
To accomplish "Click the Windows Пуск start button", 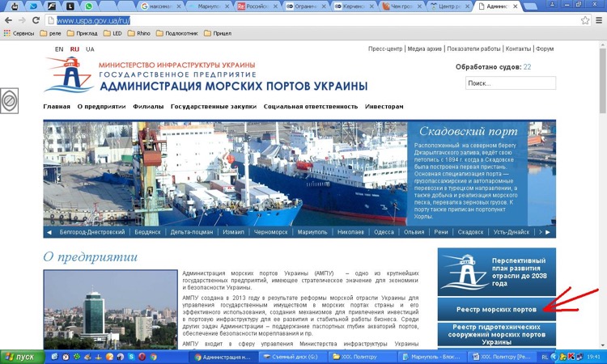I will pyautogui.click(x=22, y=356).
